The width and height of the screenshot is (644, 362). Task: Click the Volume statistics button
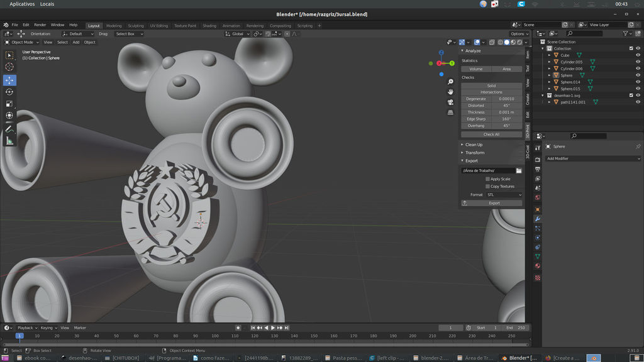[x=476, y=69]
